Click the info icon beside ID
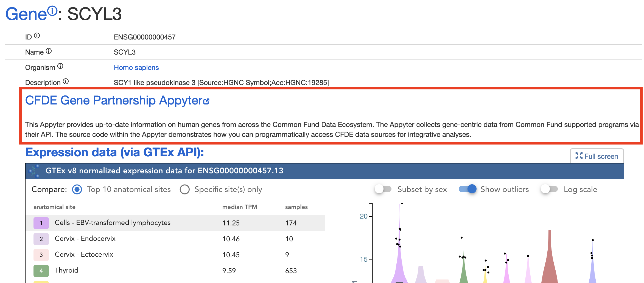The image size is (644, 283). click(37, 36)
